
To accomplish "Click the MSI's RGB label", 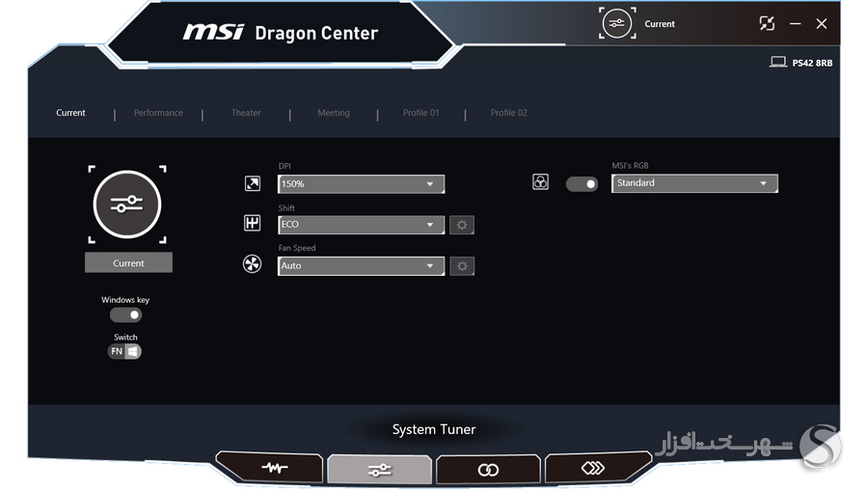I will [x=630, y=165].
